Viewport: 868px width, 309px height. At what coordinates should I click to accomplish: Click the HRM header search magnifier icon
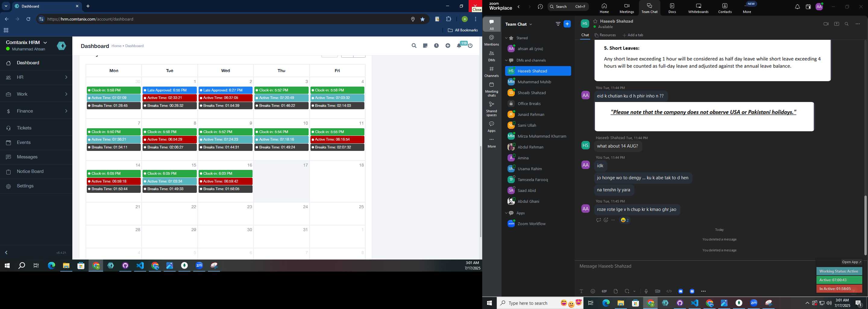point(414,46)
